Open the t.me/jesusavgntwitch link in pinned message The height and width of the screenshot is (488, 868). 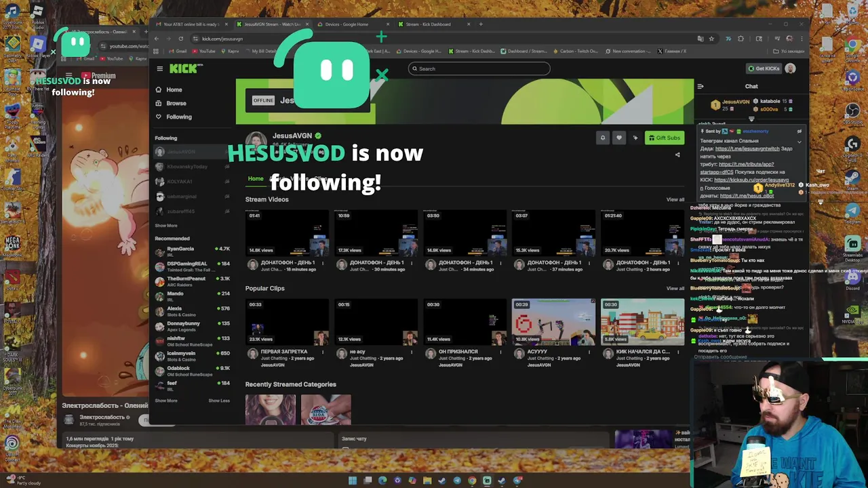[747, 148]
